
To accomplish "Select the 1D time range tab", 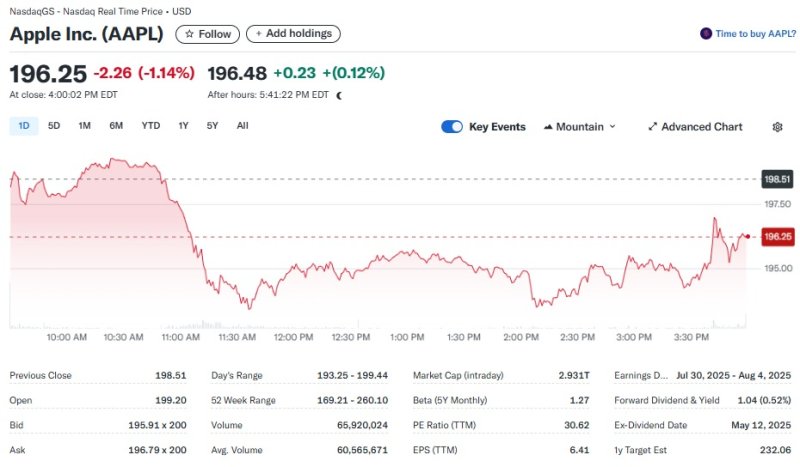I will (x=24, y=126).
